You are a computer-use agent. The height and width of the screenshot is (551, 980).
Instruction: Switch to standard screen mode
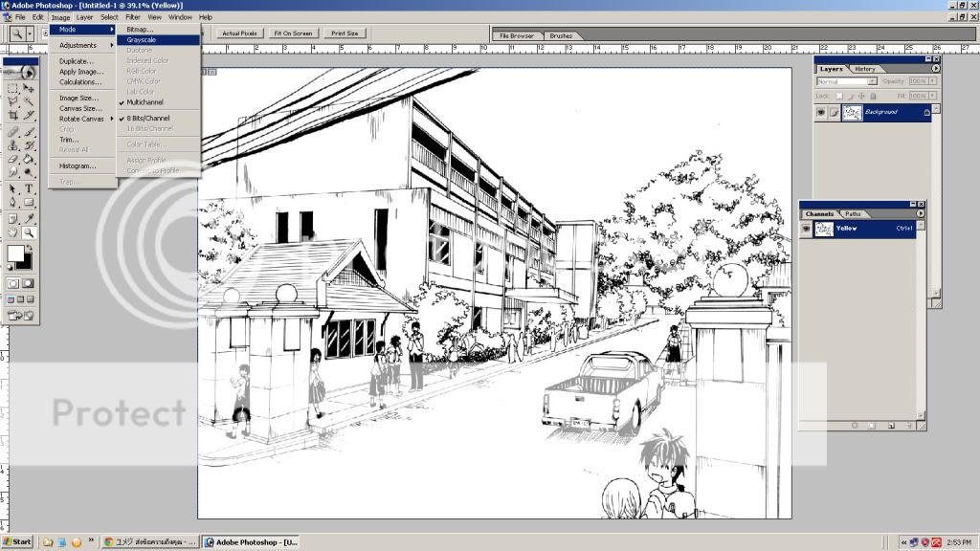11,299
